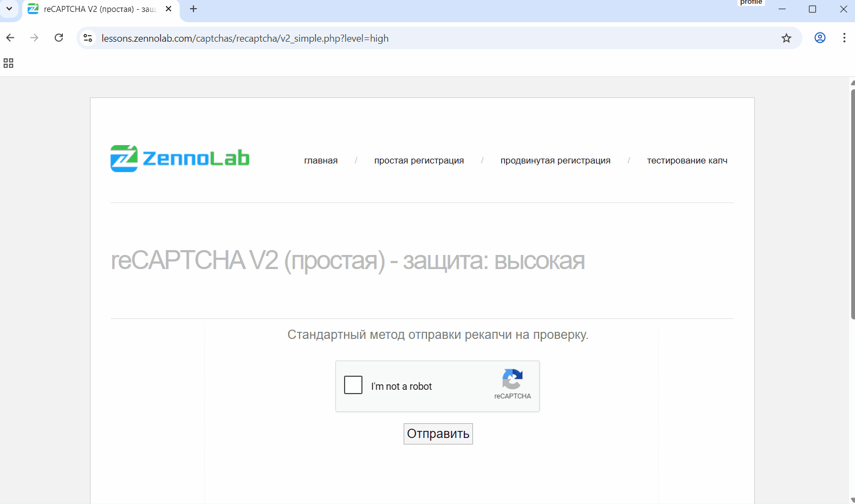Image resolution: width=855 pixels, height=504 pixels.
Task: Open the apps grid icon in bookmarks bar
Action: tap(8, 63)
